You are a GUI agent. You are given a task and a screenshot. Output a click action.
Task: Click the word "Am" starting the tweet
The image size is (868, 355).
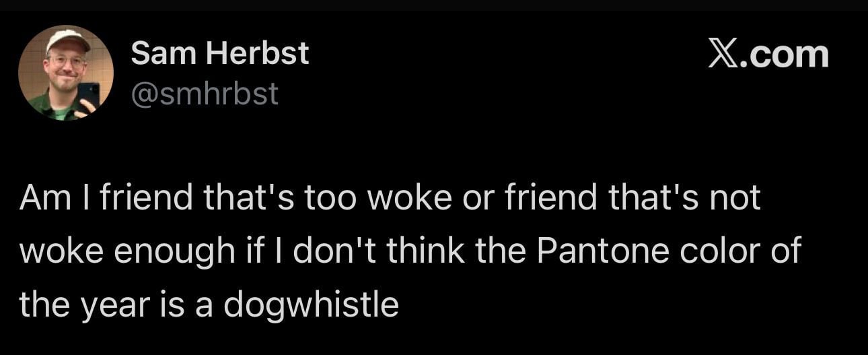click(42, 198)
